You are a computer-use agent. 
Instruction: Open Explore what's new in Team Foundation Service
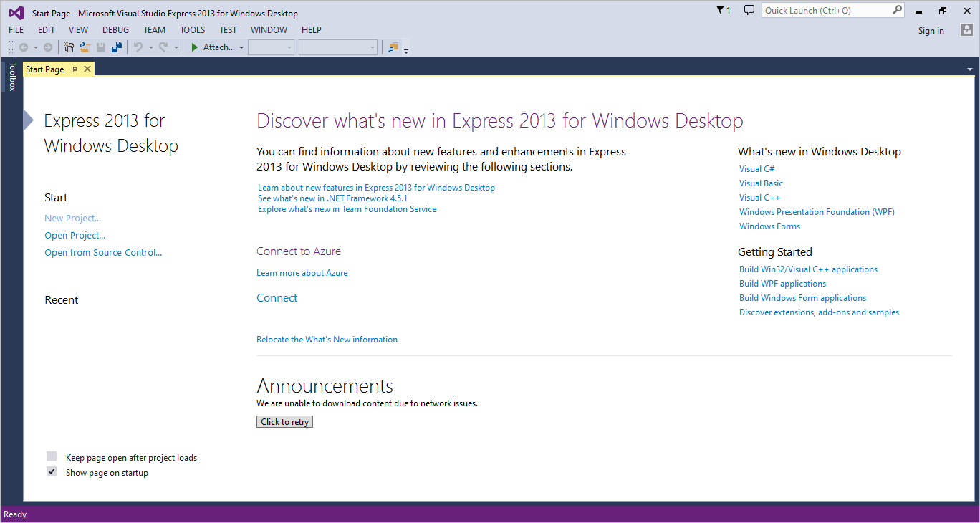347,209
